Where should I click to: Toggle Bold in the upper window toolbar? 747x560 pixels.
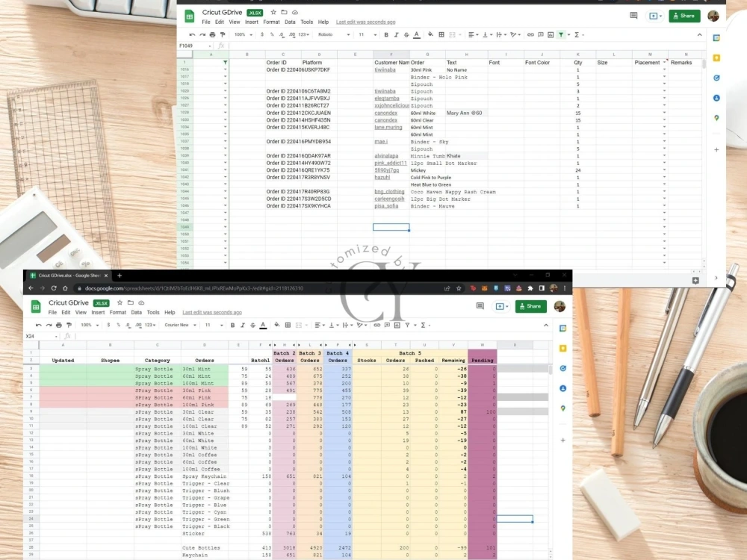(x=386, y=35)
